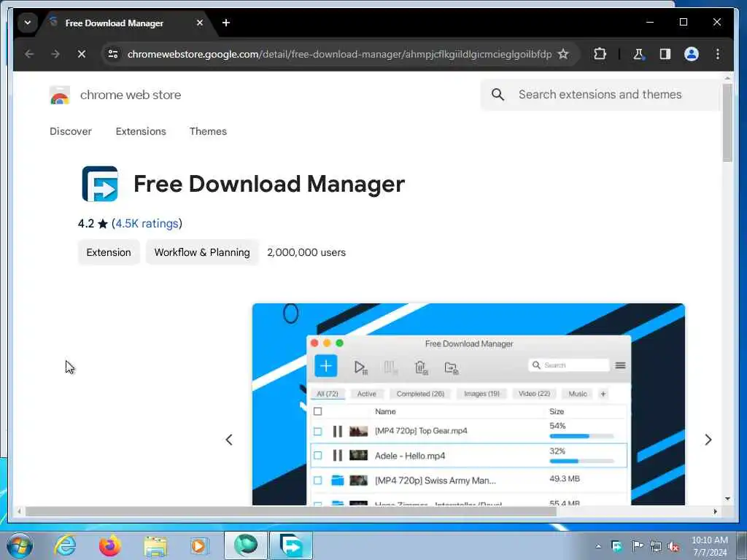This screenshot has width=747, height=560.
Task: Open Chrome Labs flask icon
Action: pos(639,54)
